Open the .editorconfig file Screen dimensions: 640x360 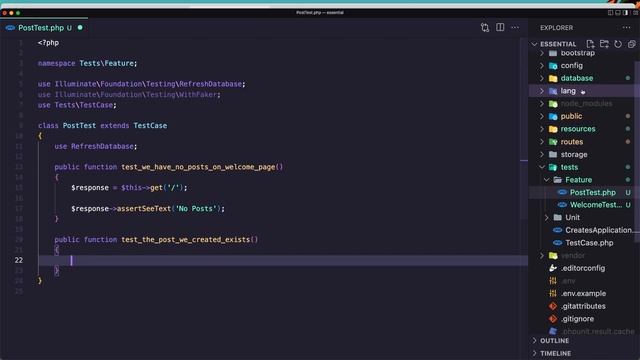[x=582, y=268]
